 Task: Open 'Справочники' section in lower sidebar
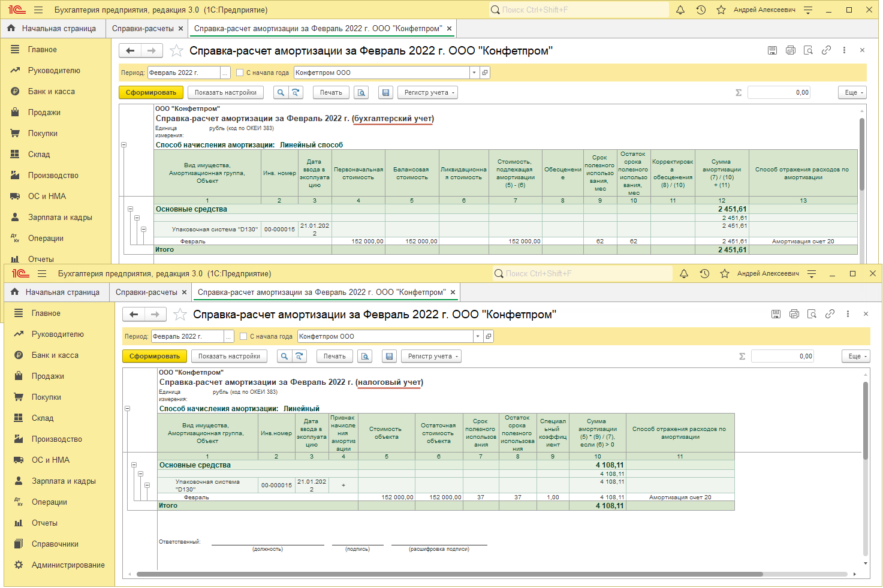coord(55,544)
